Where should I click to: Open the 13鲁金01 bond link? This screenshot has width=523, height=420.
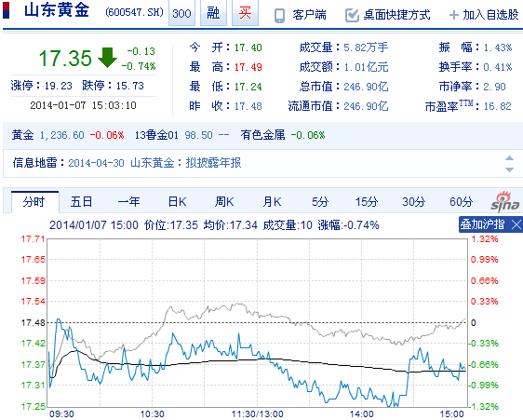coord(156,135)
